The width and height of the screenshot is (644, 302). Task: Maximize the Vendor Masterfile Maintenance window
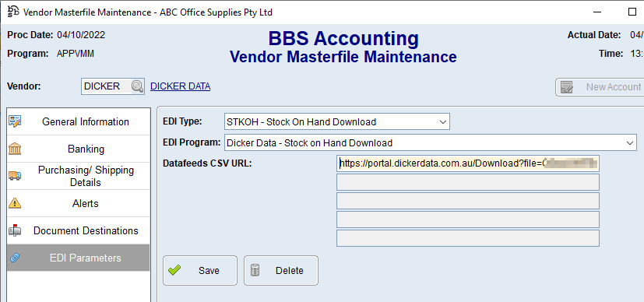(x=632, y=12)
